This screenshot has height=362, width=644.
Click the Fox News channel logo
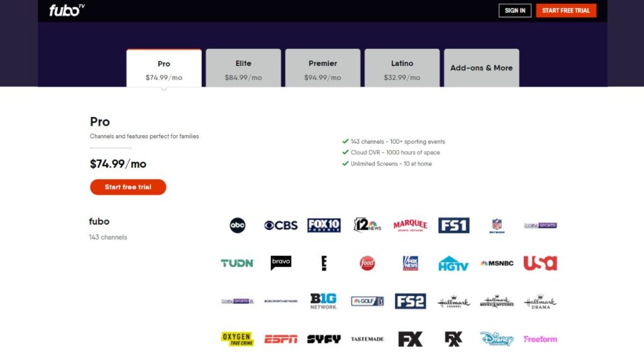pos(410,263)
